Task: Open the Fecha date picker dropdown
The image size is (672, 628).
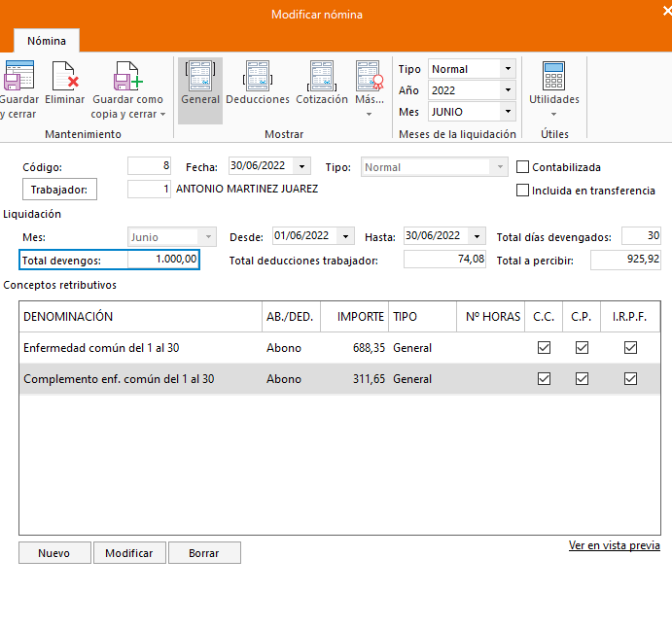Action: click(x=302, y=167)
